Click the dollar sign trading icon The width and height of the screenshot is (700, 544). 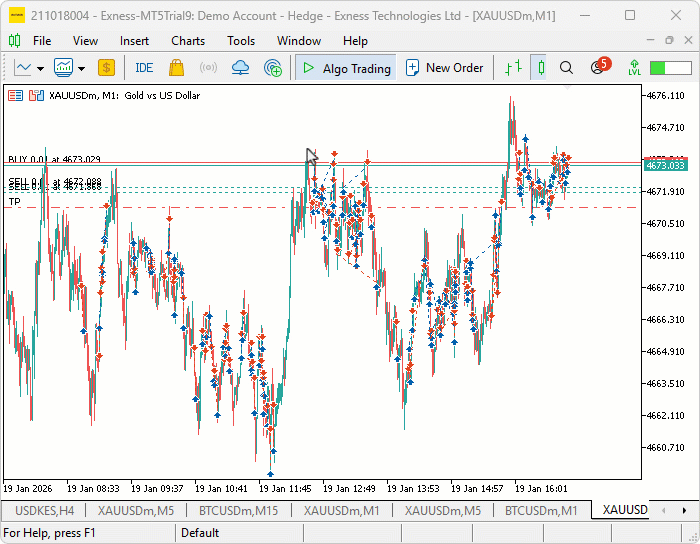click(x=106, y=68)
